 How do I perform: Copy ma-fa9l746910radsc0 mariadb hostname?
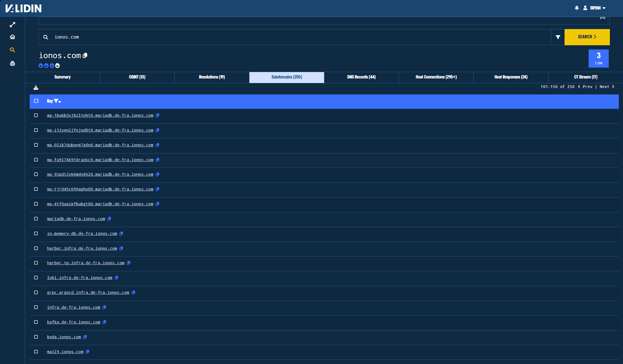(x=157, y=160)
